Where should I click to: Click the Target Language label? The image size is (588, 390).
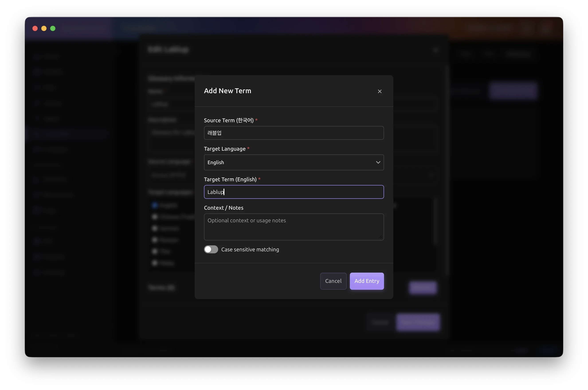coord(224,149)
